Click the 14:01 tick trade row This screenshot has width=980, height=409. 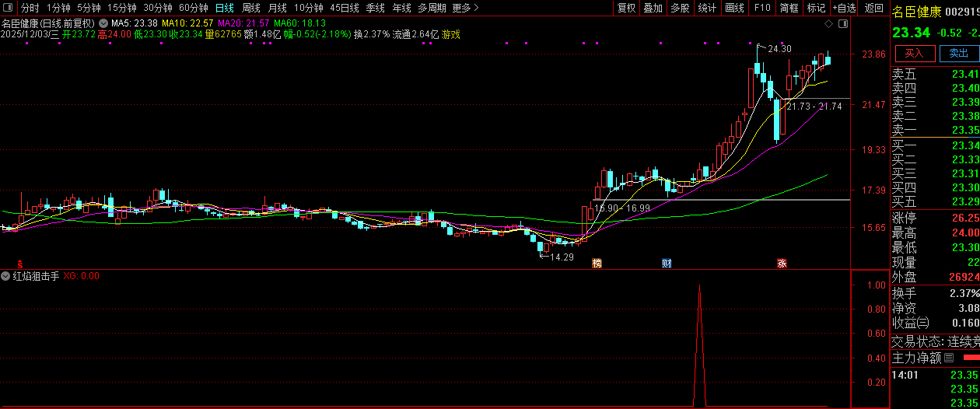coord(936,375)
